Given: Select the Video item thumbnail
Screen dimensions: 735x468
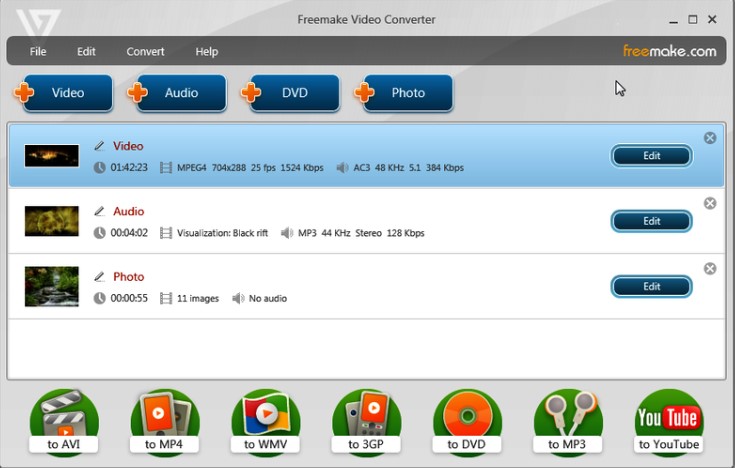Looking at the screenshot, I should click(x=52, y=156).
